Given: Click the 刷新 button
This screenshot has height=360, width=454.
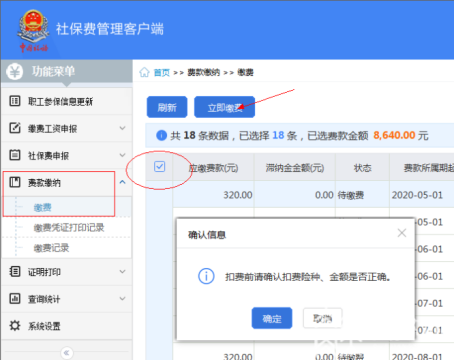Looking at the screenshot, I should coord(167,107).
